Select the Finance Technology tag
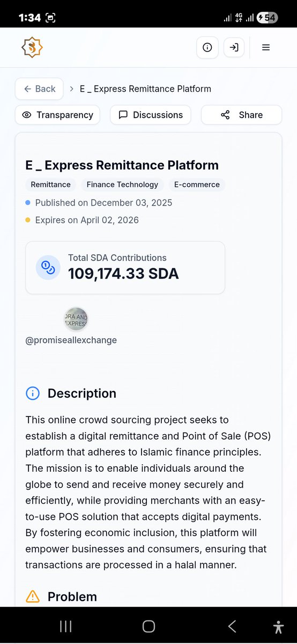This screenshot has height=644, width=297. point(122,185)
